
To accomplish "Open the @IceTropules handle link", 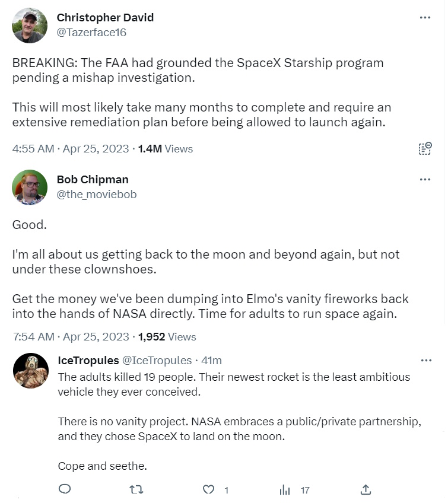I will coord(157,360).
